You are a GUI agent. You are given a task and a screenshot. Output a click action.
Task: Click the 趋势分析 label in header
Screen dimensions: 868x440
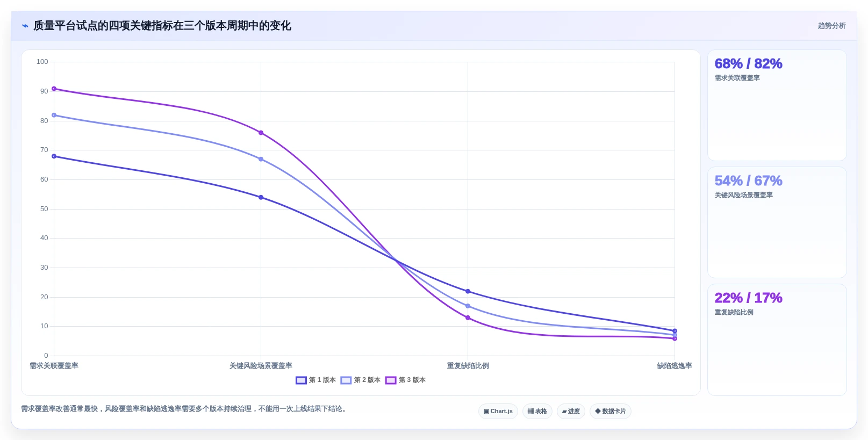(831, 26)
